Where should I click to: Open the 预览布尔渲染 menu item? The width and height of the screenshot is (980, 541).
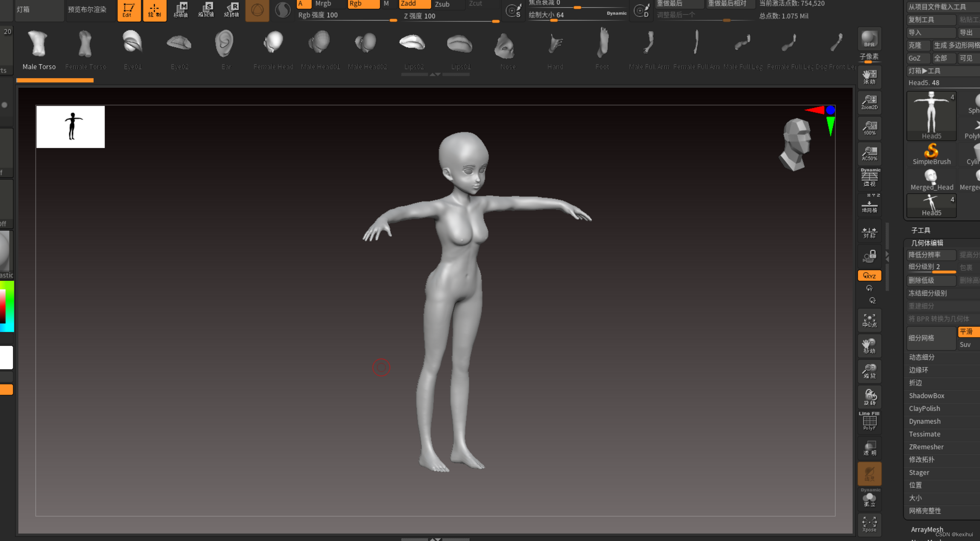87,9
